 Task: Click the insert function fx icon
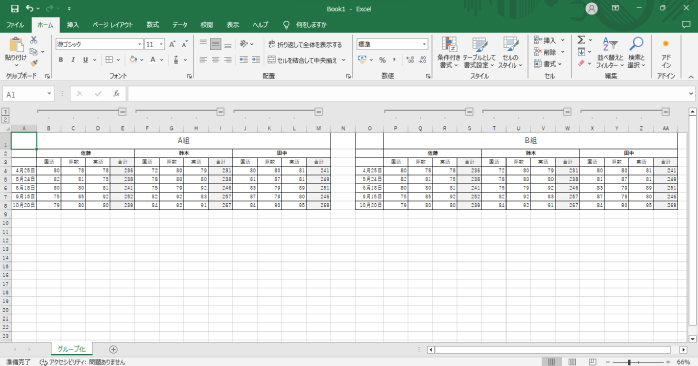tap(117, 94)
